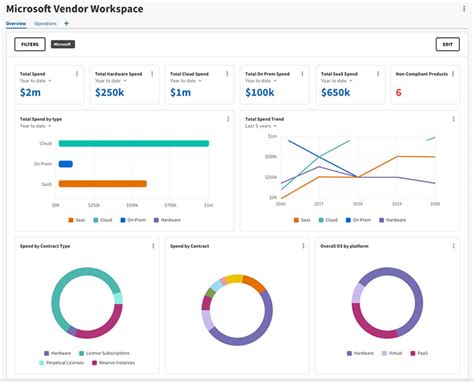The image size is (474, 382).
Task: Toggle PaaS legend in Overall OS by platform
Action: [x=419, y=353]
